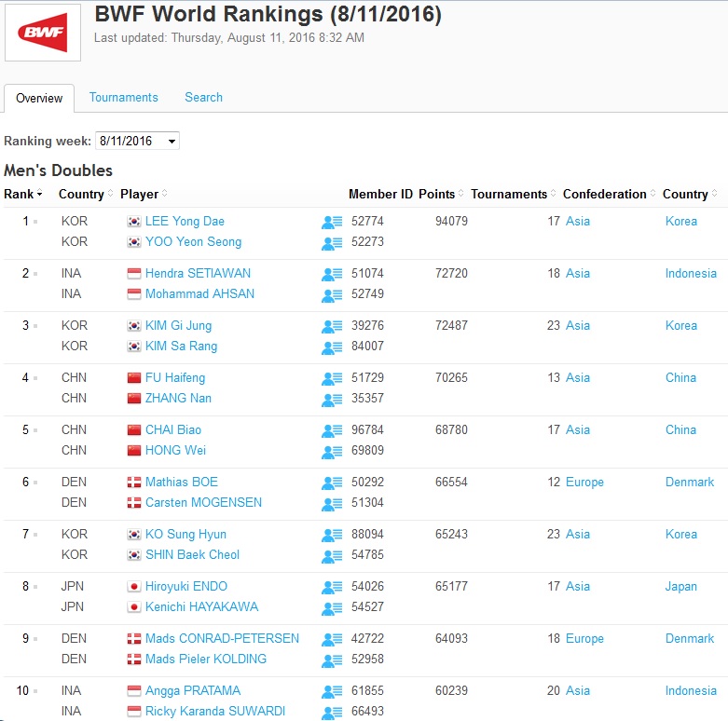Open profile card icon for Kenichi HAYAKAWA
Viewport: 728px width, 721px height.
tap(332, 607)
